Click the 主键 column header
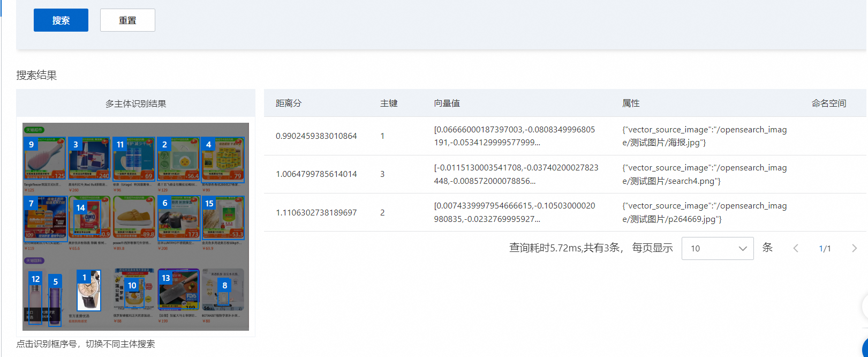868x357 pixels. [389, 103]
